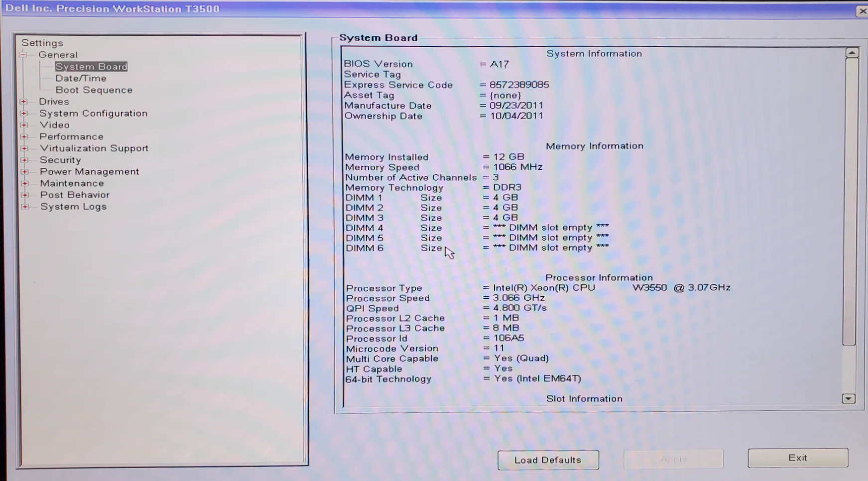The height and width of the screenshot is (481, 868).
Task: Click the Load Defaults button
Action: [x=548, y=460]
